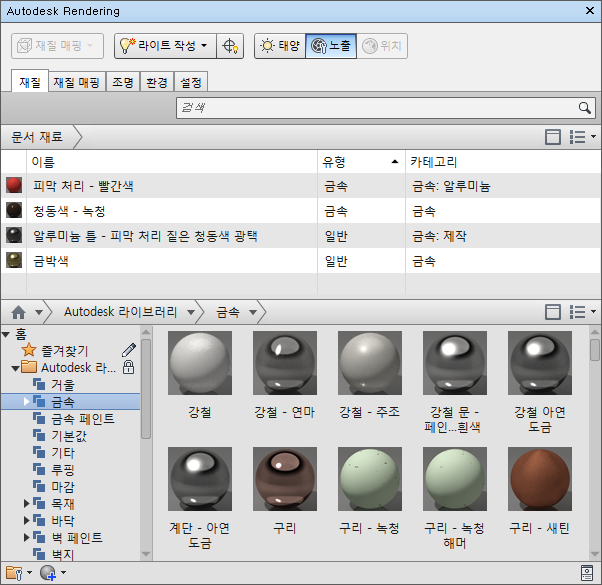Click the category tree scrollbar thumb
Viewport: 602px width, 585px height.
pyautogui.click(x=146, y=388)
